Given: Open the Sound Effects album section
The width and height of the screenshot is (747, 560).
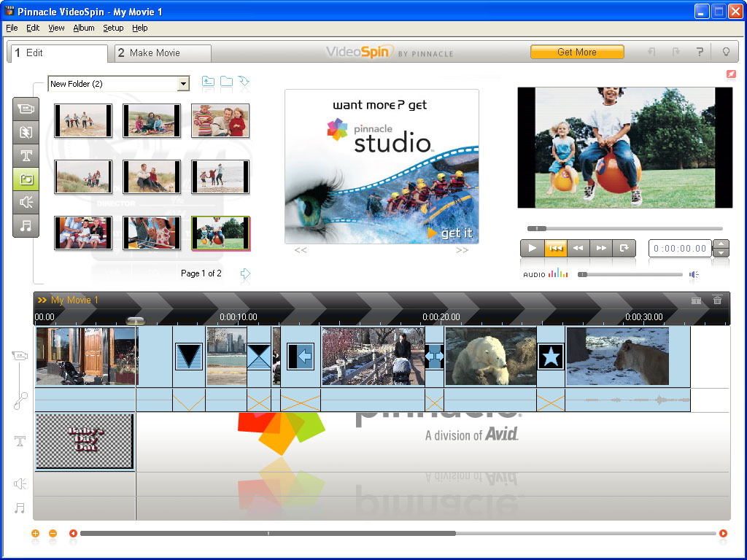Looking at the screenshot, I should pyautogui.click(x=26, y=203).
